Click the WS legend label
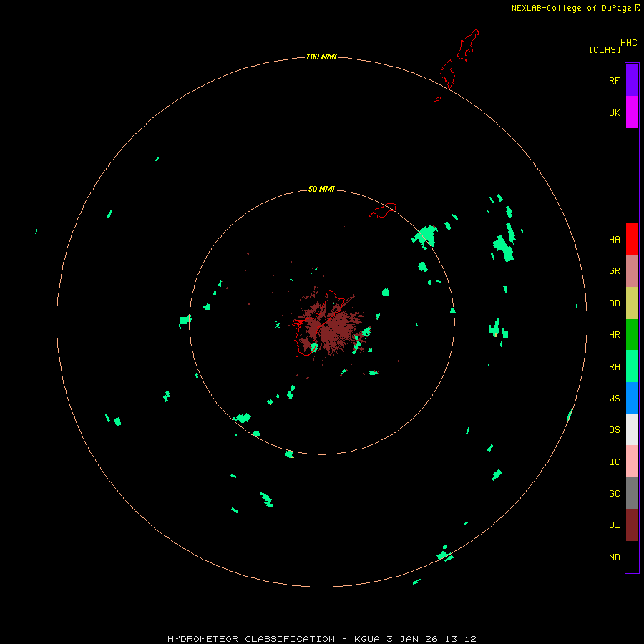This screenshot has height=644, width=644. [x=614, y=398]
